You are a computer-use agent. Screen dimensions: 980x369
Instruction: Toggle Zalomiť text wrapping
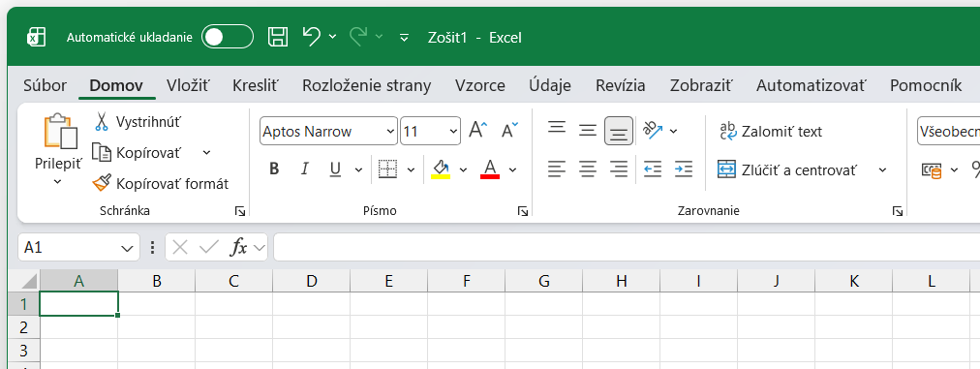tap(770, 132)
